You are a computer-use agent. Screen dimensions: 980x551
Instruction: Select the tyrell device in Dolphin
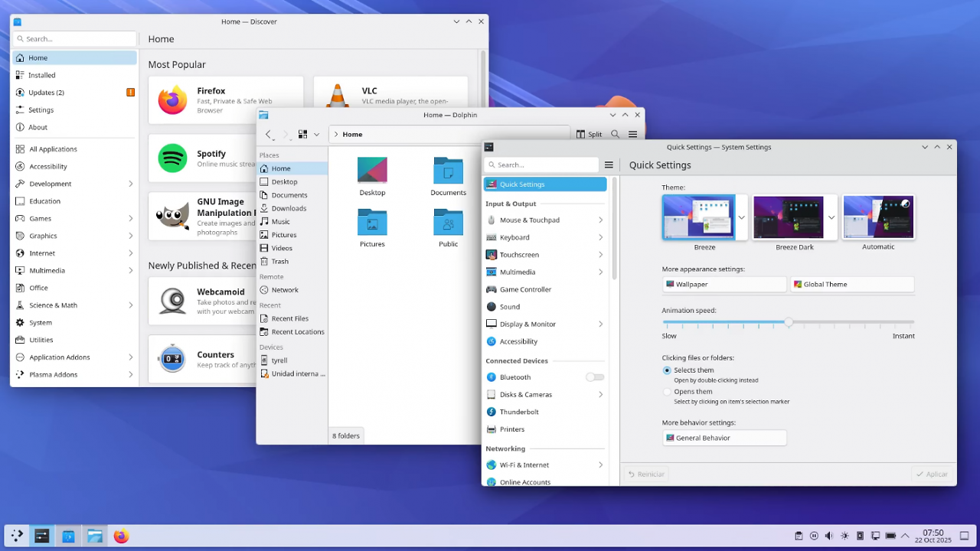click(292, 360)
